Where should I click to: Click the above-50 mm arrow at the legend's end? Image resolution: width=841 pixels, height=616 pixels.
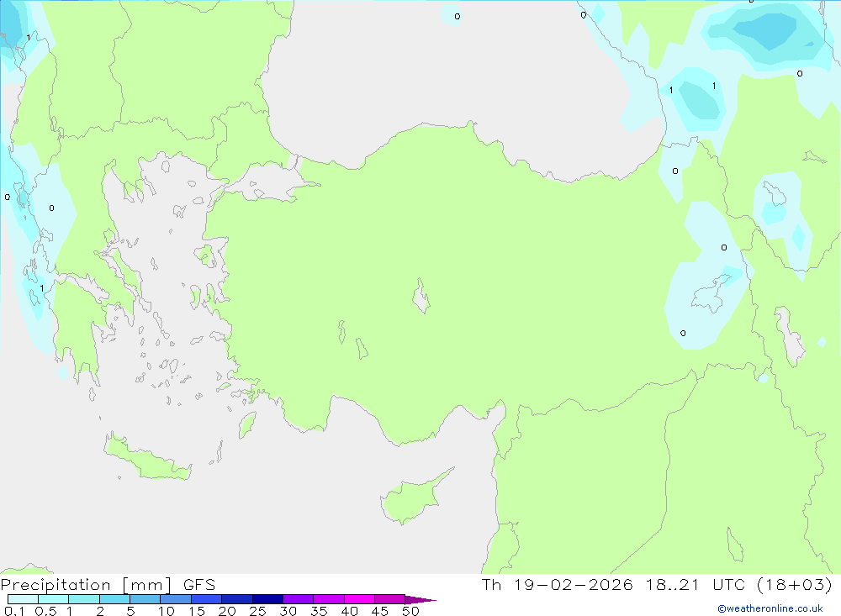tap(420, 599)
